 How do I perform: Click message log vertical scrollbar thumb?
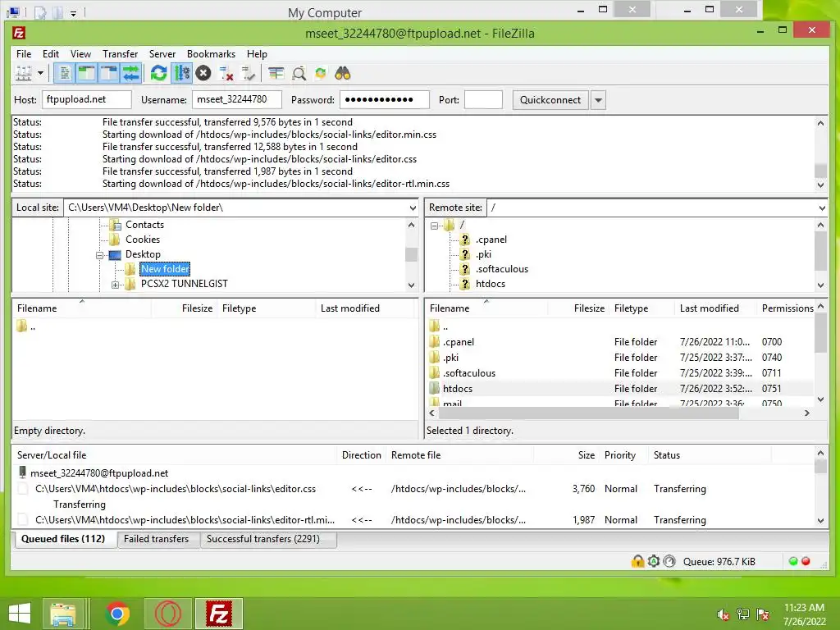[820, 171]
